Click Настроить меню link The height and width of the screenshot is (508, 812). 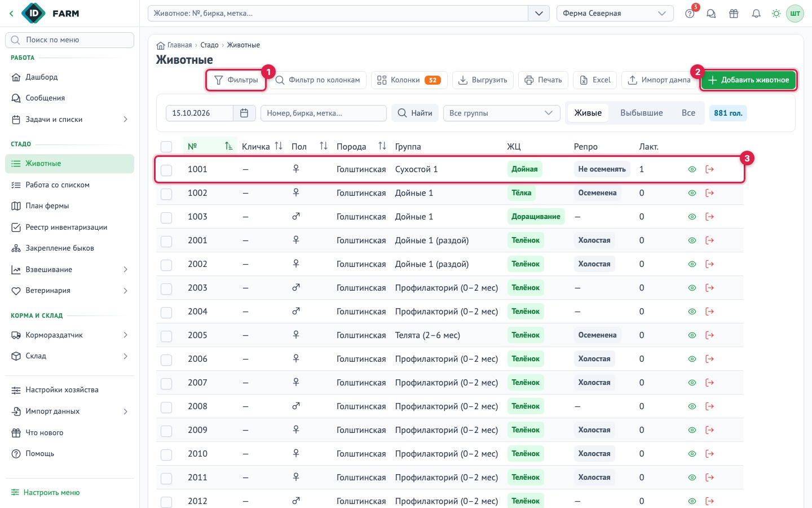46,493
